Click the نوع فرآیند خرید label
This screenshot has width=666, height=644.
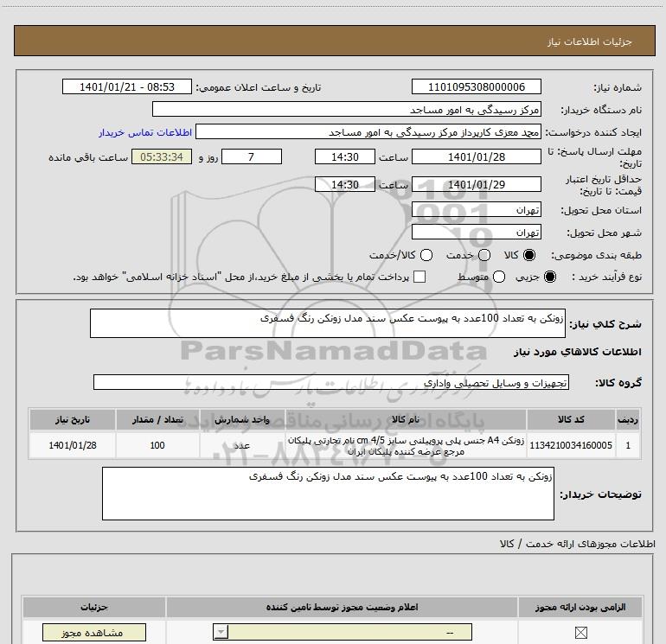pos(606,277)
